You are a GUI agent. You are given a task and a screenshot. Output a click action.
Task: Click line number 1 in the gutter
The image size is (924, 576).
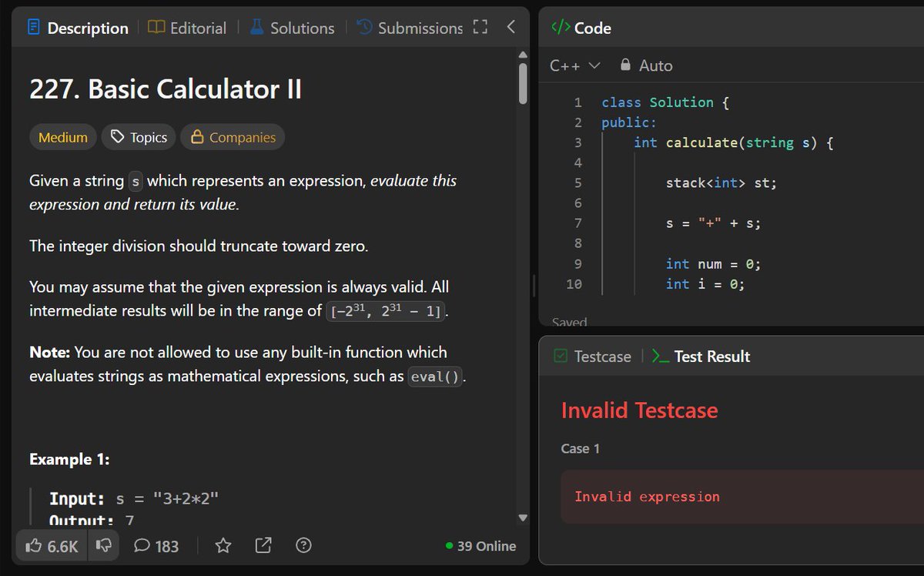577,102
